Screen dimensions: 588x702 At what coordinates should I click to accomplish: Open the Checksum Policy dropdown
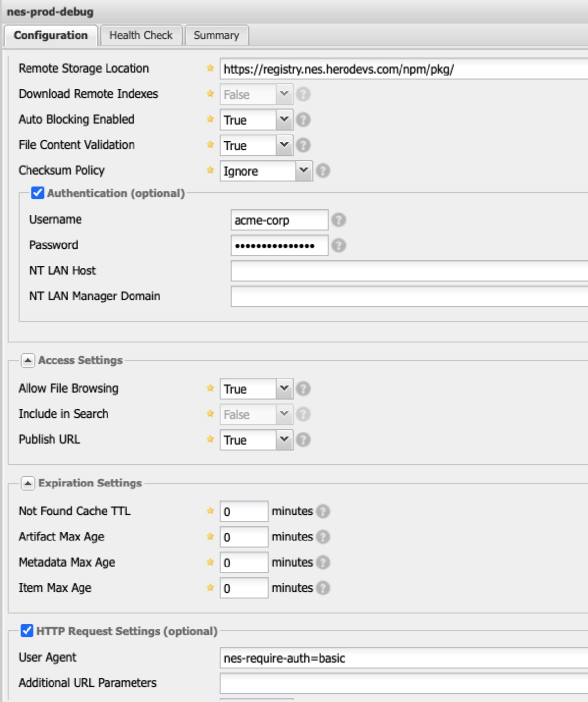304,171
